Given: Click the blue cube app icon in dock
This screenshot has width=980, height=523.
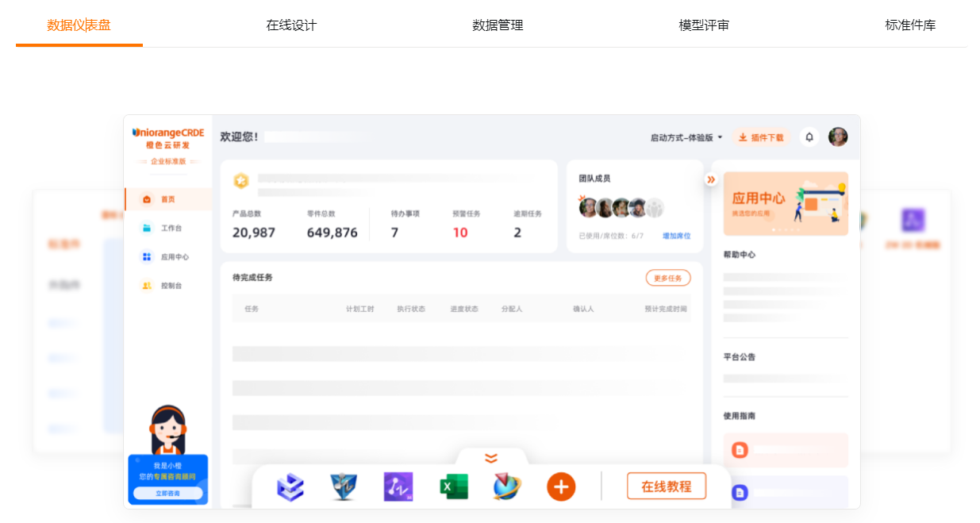Looking at the screenshot, I should coord(290,486).
